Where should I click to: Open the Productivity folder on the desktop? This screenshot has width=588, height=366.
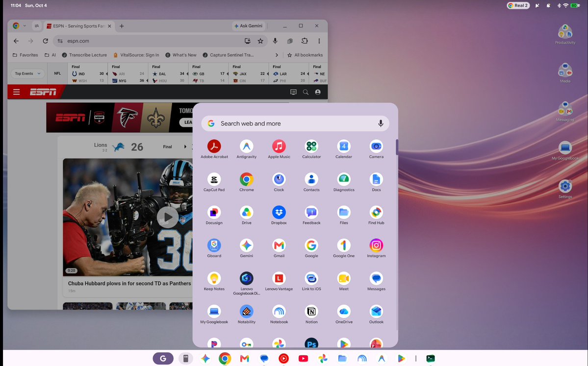pos(565,34)
